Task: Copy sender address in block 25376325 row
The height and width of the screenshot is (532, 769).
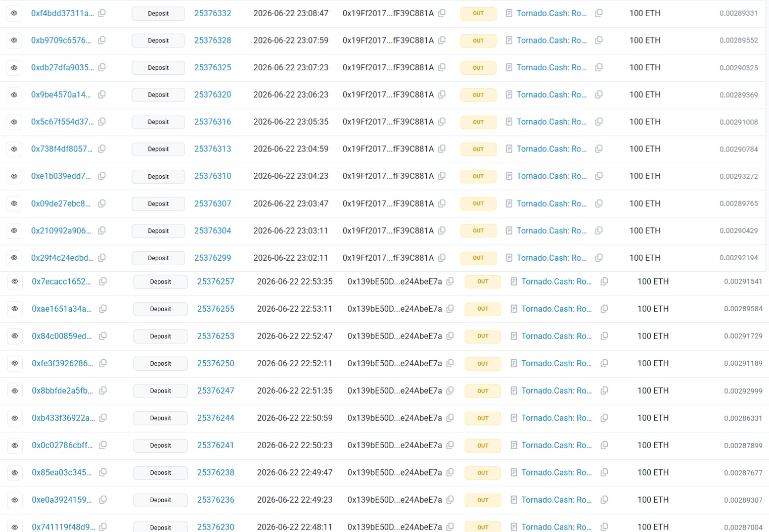Action: click(x=442, y=68)
